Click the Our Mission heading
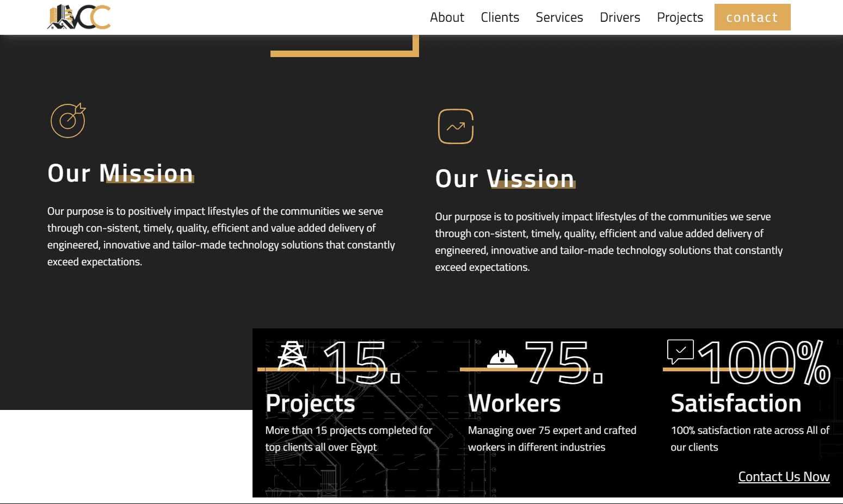Viewport: 843px width, 504px height. tap(120, 173)
